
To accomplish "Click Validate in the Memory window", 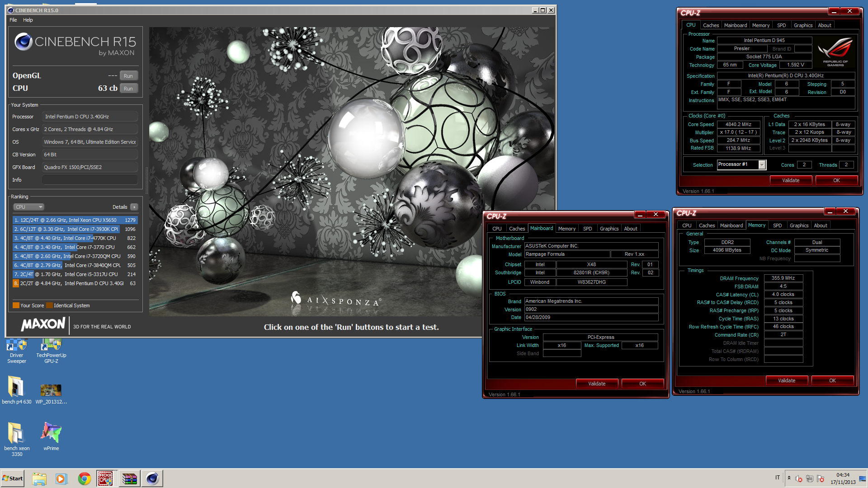I will click(787, 380).
